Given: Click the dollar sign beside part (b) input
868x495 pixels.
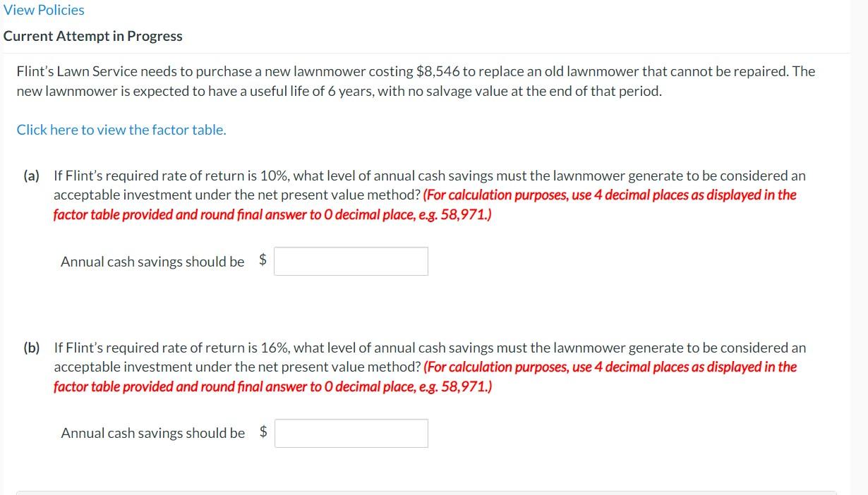Looking at the screenshot, I should coord(262,432).
